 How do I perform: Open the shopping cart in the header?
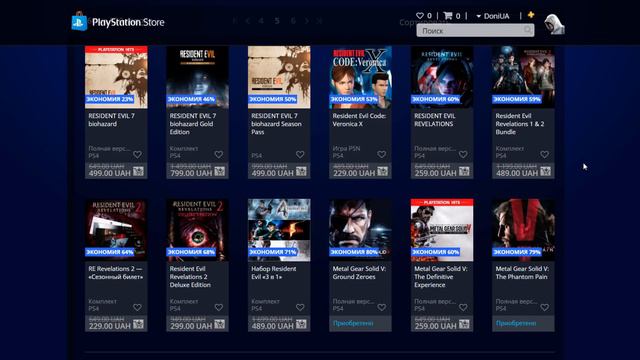(448, 16)
